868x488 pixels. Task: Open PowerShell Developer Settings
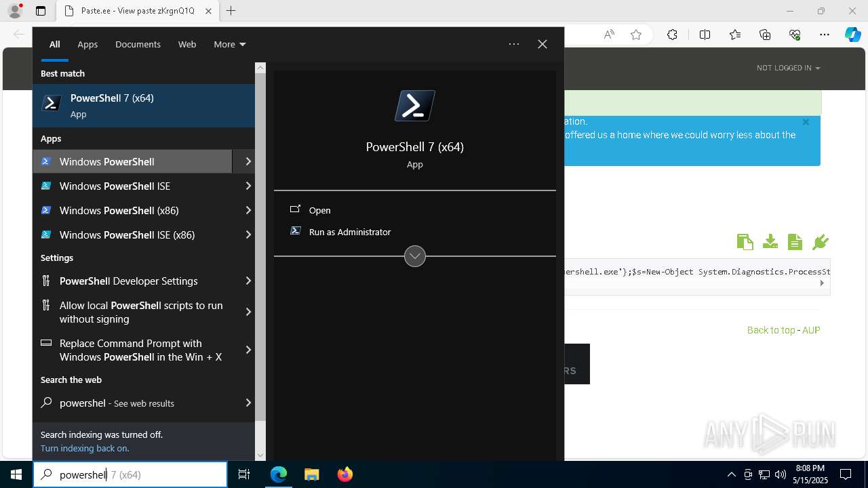[132, 281]
